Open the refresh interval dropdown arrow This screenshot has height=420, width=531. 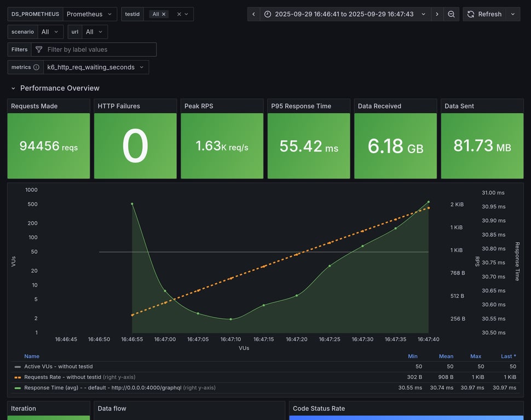coord(513,14)
